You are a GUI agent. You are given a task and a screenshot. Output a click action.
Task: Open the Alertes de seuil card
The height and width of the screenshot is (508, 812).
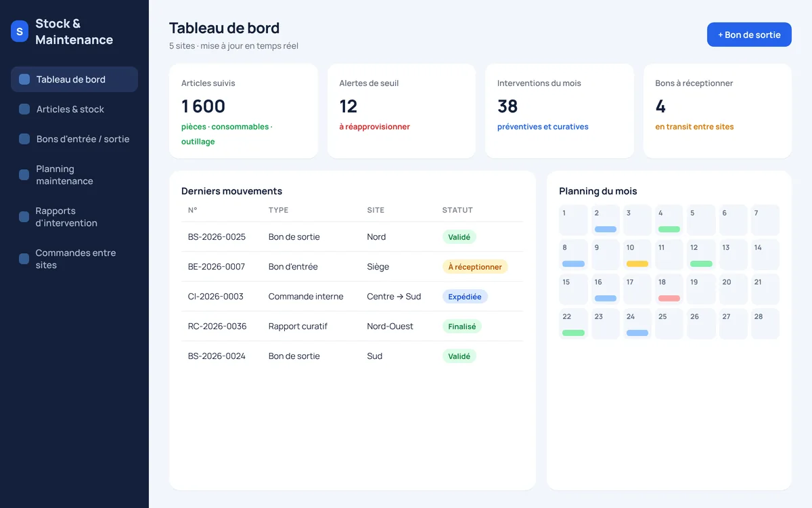[x=401, y=111]
